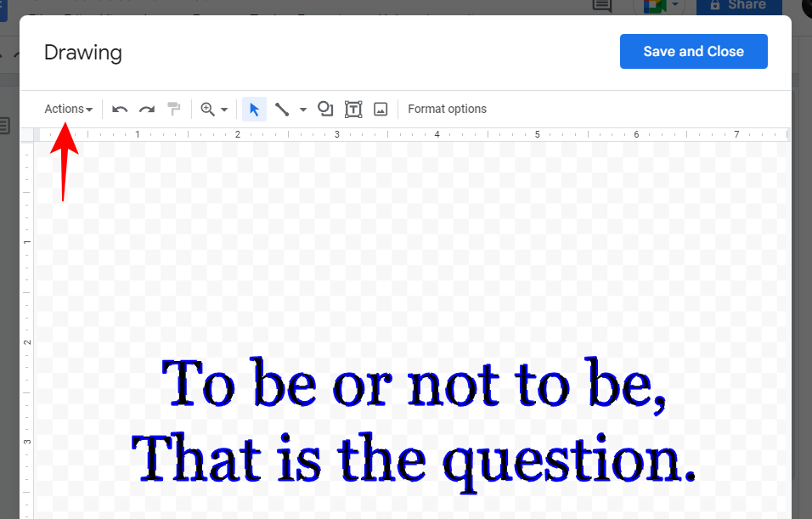This screenshot has width=812, height=519.
Task: Select the Text box tool
Action: click(353, 109)
